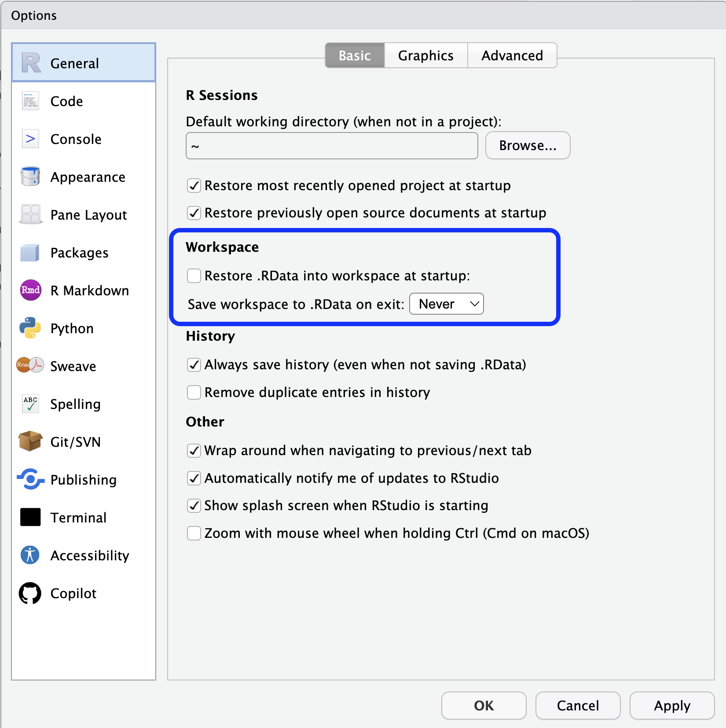Select the Sweave settings icon
Screen dimensions: 726x728
coord(30,366)
